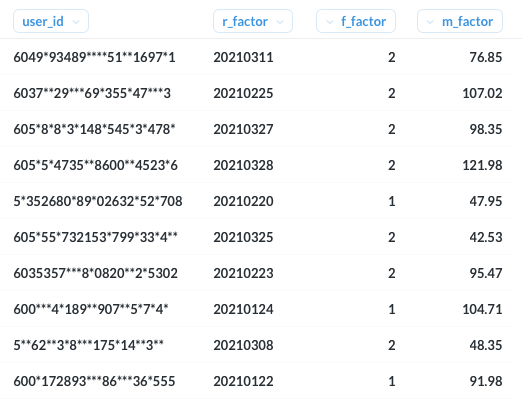Image resolution: width=522 pixels, height=402 pixels.
Task: Select r_factor cell 20210311
Action: 243,57
